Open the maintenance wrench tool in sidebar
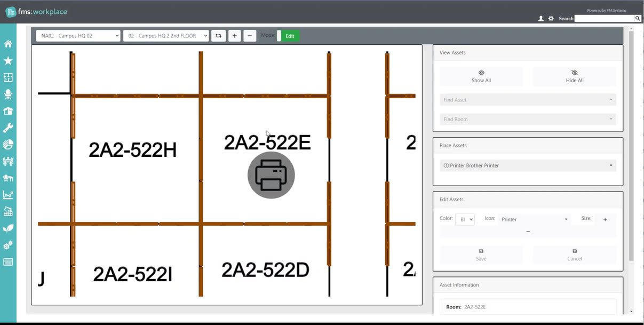 coord(7,127)
